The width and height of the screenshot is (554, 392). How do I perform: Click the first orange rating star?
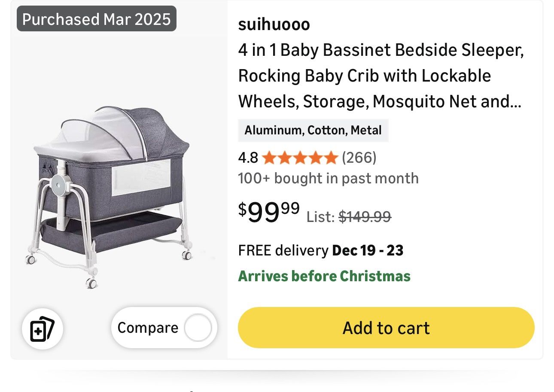269,158
